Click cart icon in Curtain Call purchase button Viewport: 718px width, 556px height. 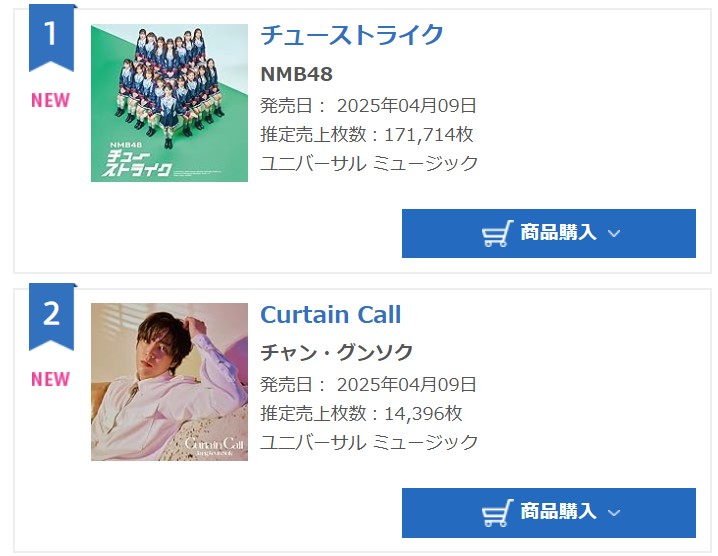497,513
